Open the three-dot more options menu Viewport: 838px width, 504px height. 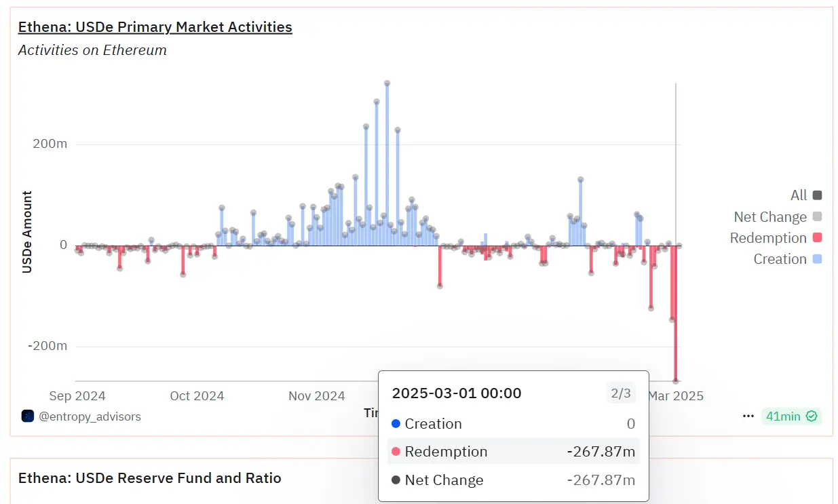(x=748, y=416)
